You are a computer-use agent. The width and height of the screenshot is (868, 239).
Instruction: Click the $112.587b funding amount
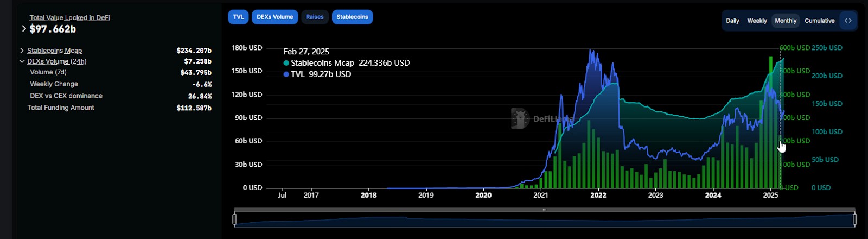click(194, 108)
